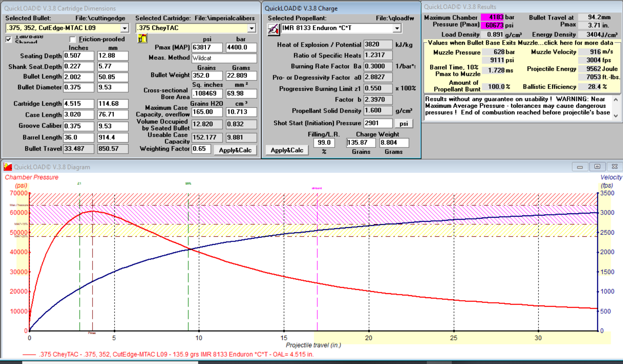Click the Bullet Weight grains field
Viewport: 623px width, 364px height.
(x=207, y=76)
